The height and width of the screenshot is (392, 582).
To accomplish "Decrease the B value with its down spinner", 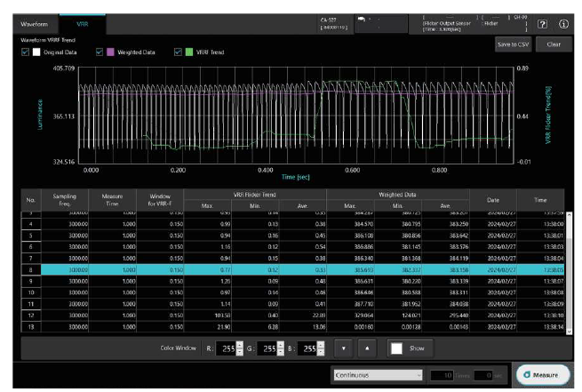I will tap(321, 352).
